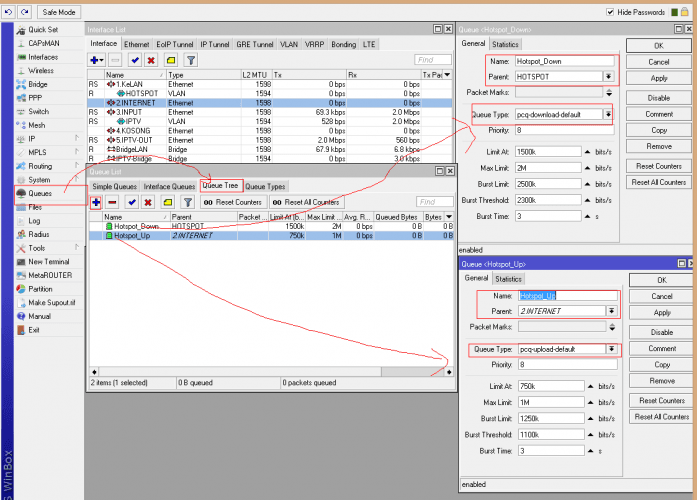Image resolution: width=697 pixels, height=500 pixels.
Task: Open Partition in the sidebar
Action: [40, 289]
